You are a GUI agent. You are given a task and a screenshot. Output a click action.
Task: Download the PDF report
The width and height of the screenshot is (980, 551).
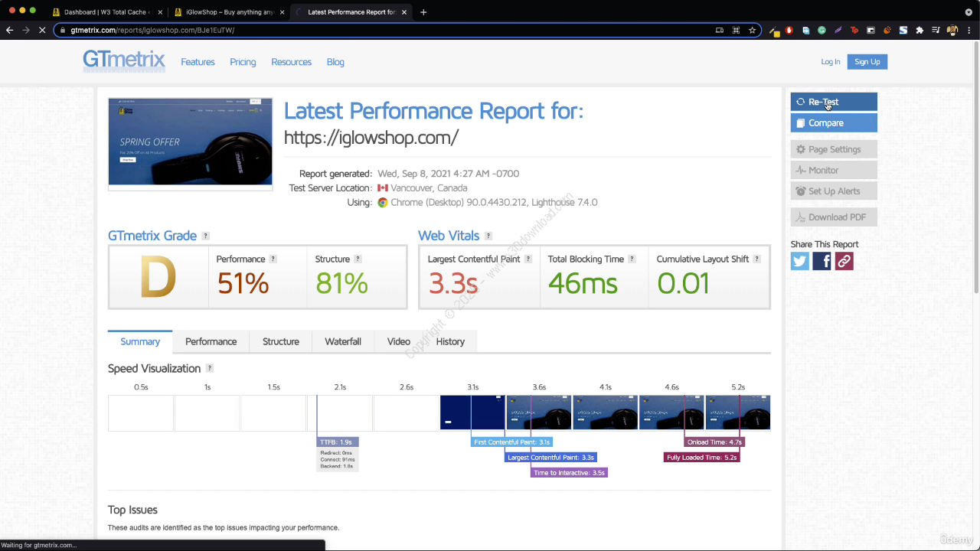pyautogui.click(x=834, y=217)
